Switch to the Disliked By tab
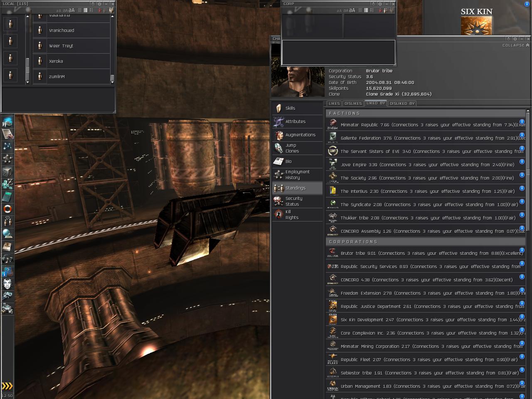The image size is (532, 399). pos(402,103)
